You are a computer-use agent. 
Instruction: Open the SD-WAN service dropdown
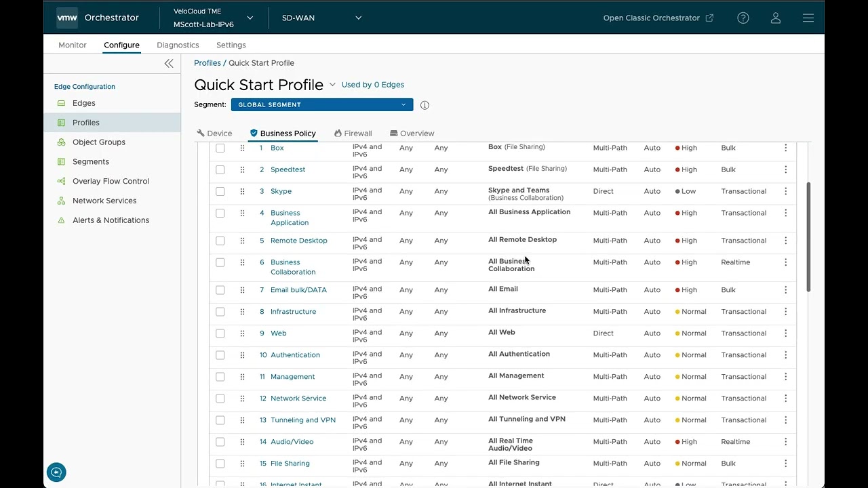321,18
